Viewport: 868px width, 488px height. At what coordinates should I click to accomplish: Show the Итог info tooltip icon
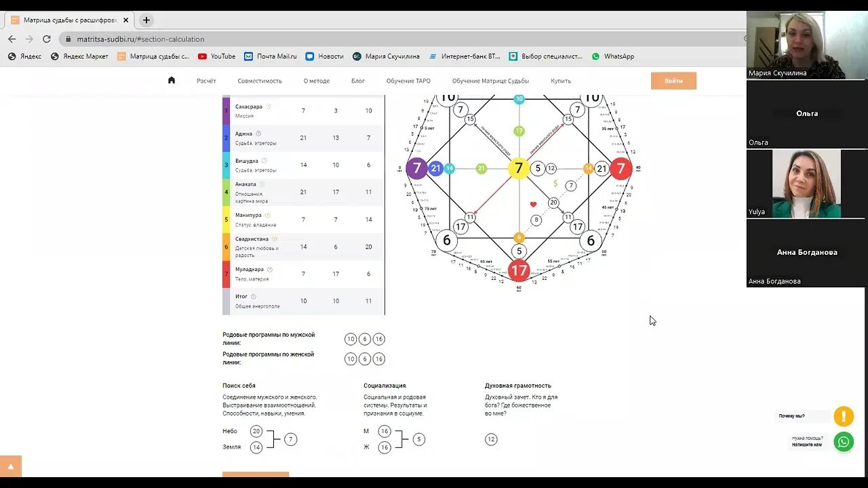tap(254, 296)
